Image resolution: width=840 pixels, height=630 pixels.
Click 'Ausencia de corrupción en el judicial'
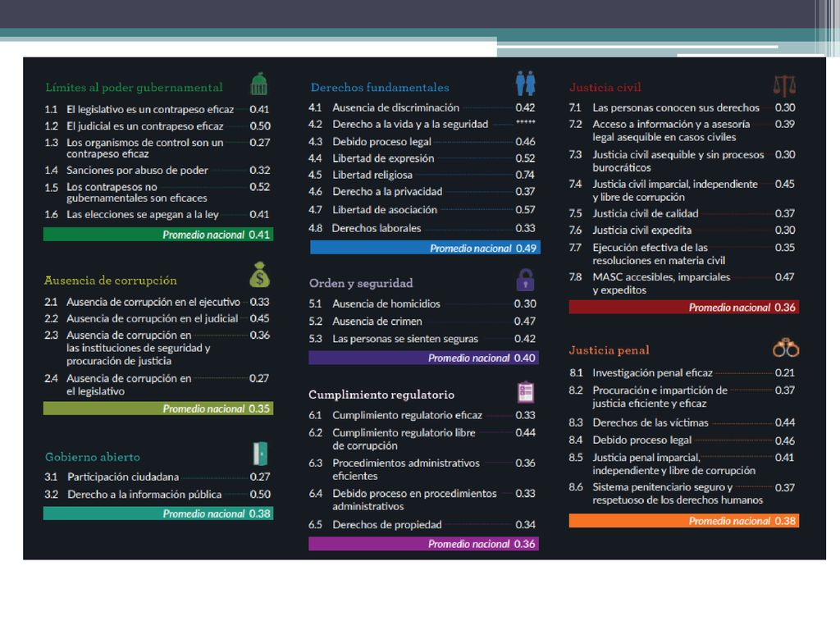[x=152, y=319]
